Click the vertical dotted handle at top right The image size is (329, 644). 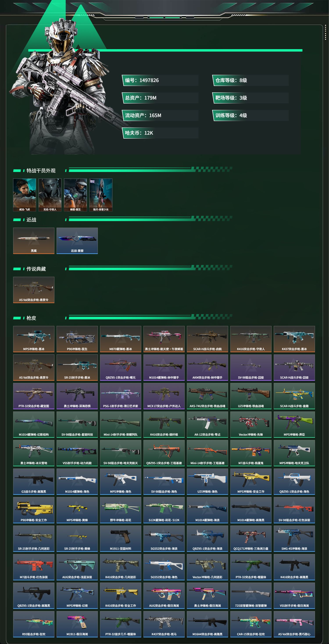point(325,32)
